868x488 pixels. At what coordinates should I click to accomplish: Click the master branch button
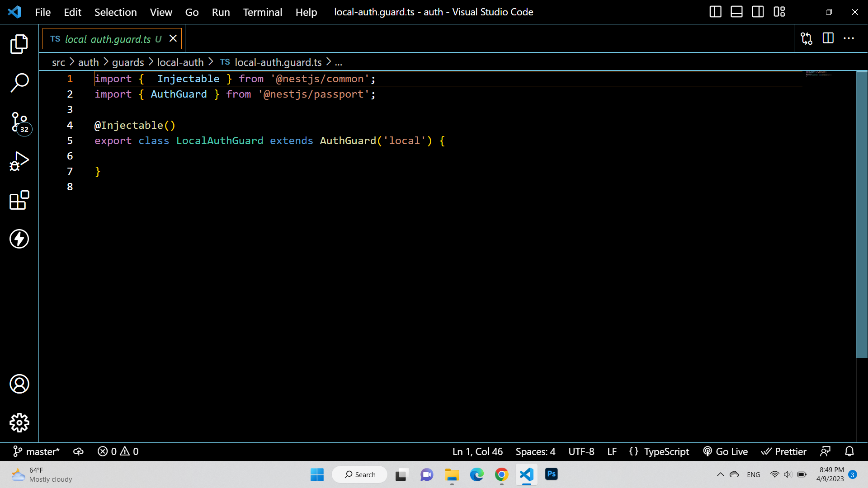pos(36,451)
